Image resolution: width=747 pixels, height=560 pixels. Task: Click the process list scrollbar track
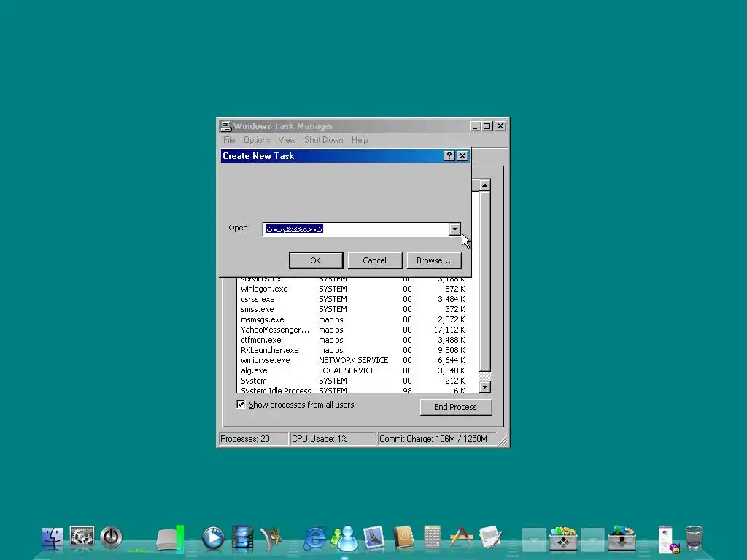(x=485, y=376)
